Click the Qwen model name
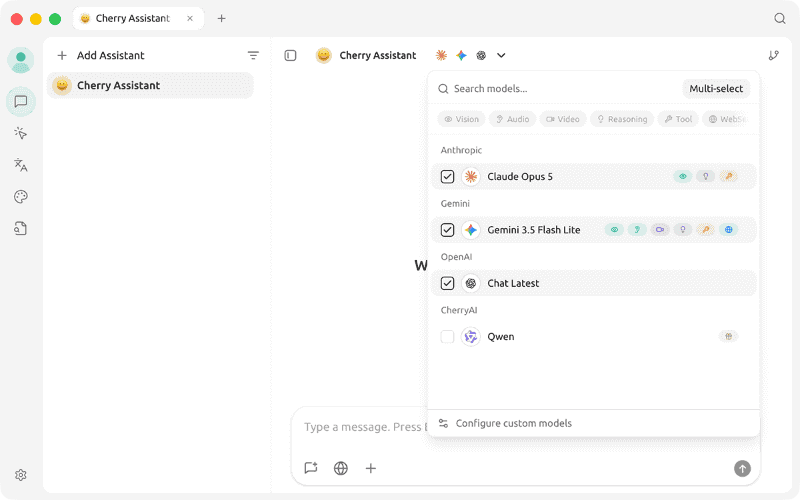This screenshot has height=500, width=800. coord(501,336)
